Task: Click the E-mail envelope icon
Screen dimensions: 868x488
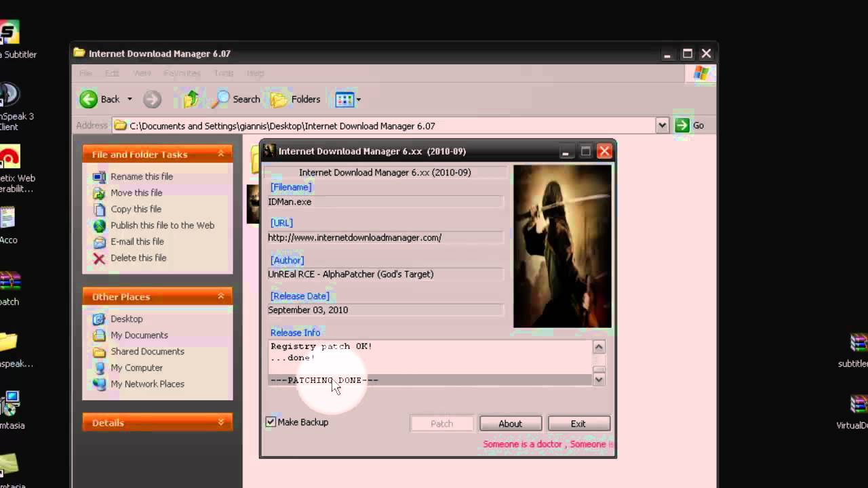Action: click(100, 242)
